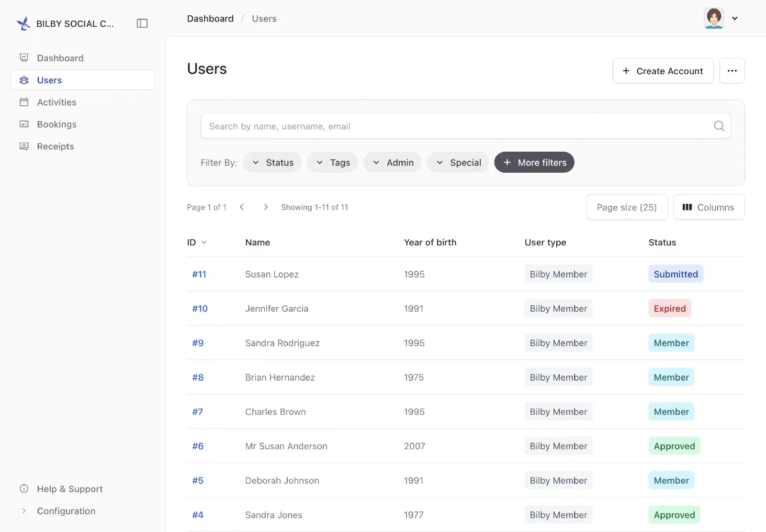Click the name Jennifer Garcia
The image size is (766, 532).
277,309
